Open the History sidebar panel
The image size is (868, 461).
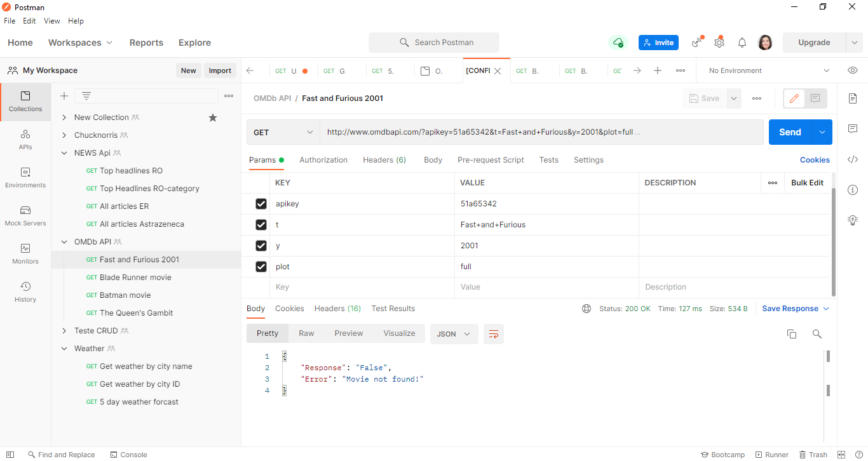[x=25, y=292]
